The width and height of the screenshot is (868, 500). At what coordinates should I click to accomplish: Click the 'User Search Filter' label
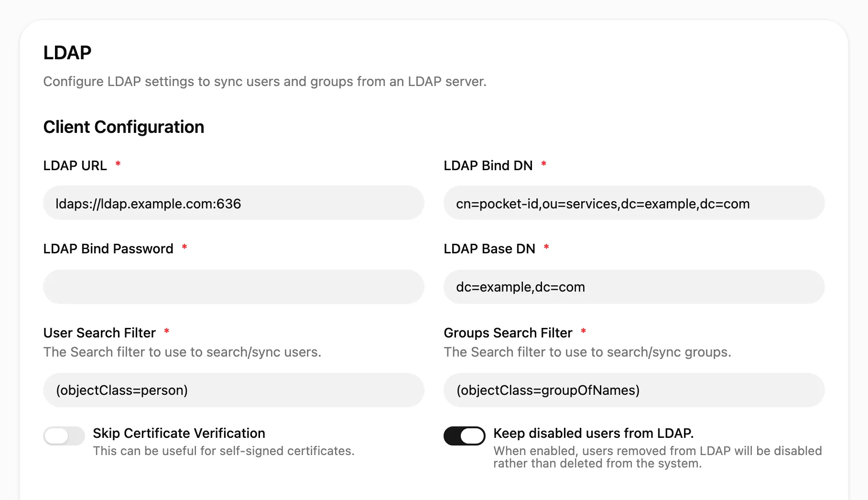[99, 333]
